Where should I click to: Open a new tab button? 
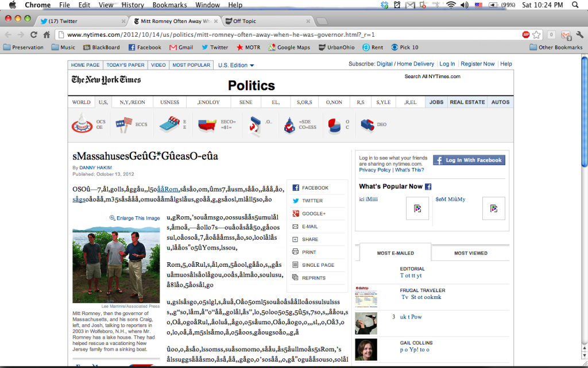tap(322, 21)
